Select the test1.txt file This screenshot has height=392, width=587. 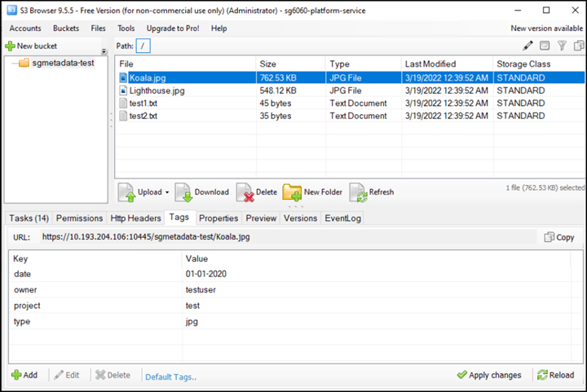point(143,104)
